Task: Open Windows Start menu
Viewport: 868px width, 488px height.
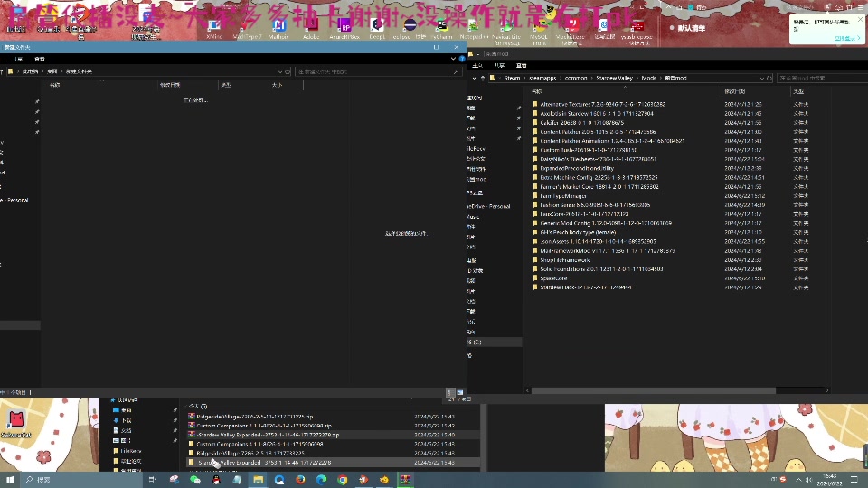Action: 9,480
